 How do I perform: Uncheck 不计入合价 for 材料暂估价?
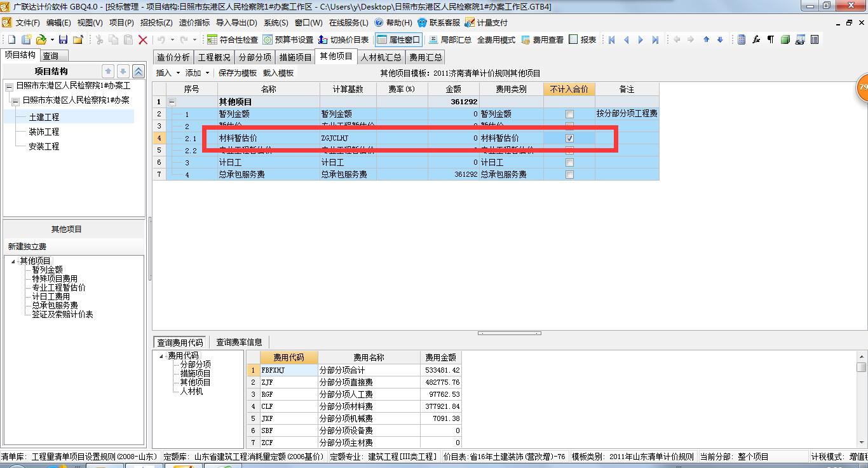[x=569, y=138]
